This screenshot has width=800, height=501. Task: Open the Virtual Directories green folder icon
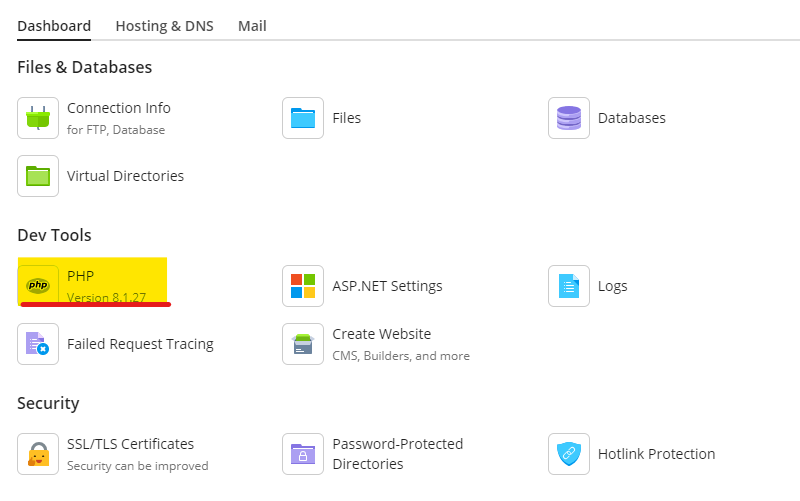[x=38, y=176]
